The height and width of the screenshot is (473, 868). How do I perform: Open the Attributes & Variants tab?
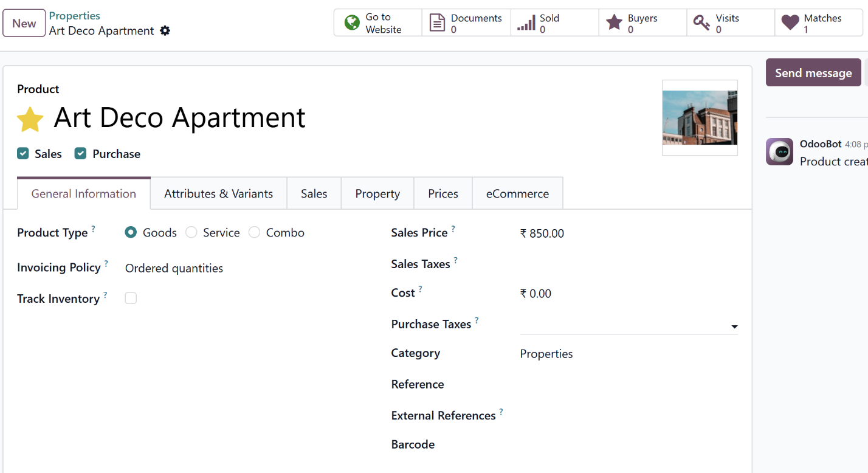coord(219,193)
